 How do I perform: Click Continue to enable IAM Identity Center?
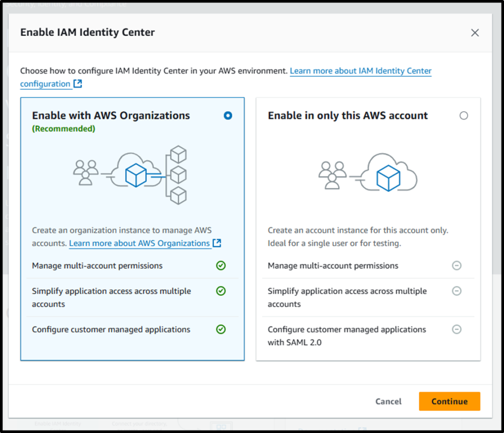click(449, 401)
